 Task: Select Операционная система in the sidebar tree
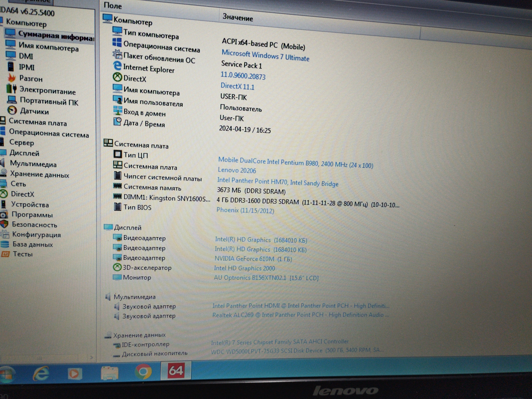pyautogui.click(x=49, y=133)
